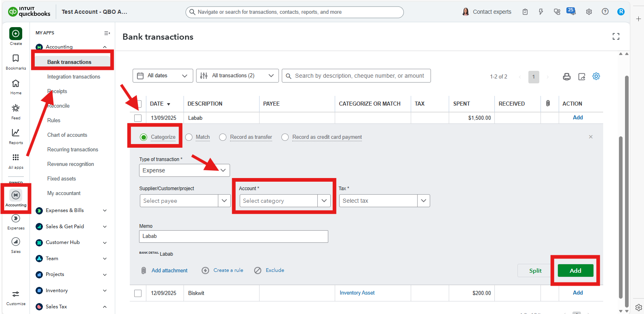
Task: Open Revenue recognition menu item
Action: click(70, 164)
